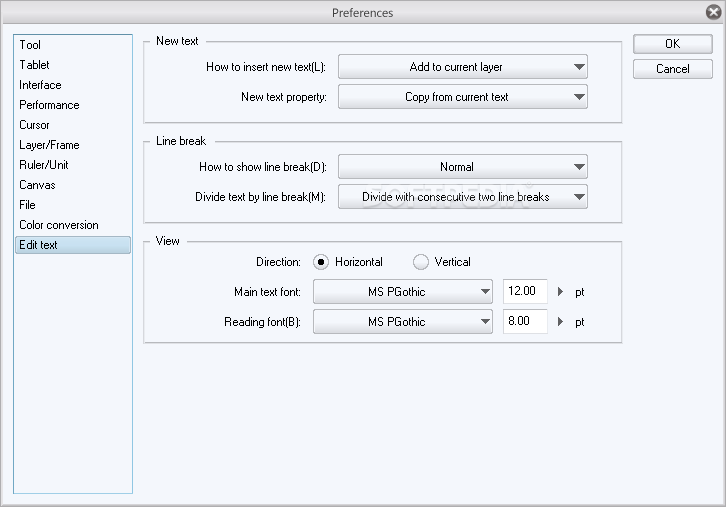Screen dimensions: 726x507
Task: Open Layer/Frame preferences
Action: click(73, 145)
